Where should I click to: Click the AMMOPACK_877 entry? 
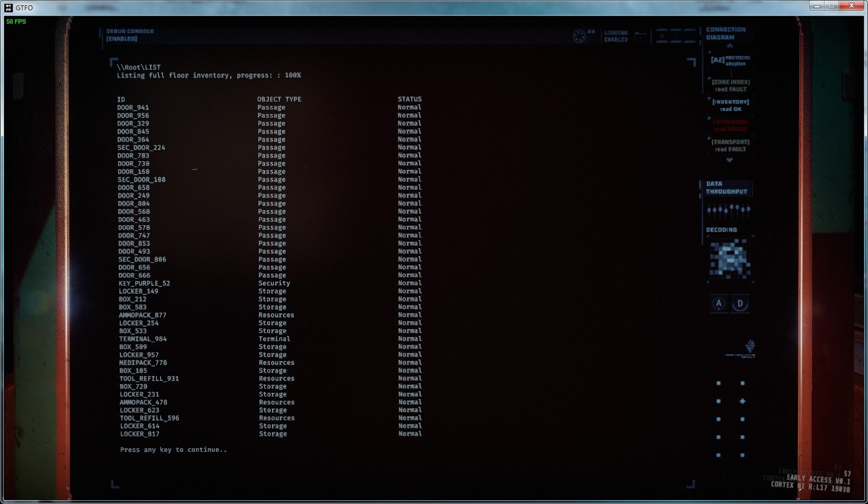pos(143,315)
